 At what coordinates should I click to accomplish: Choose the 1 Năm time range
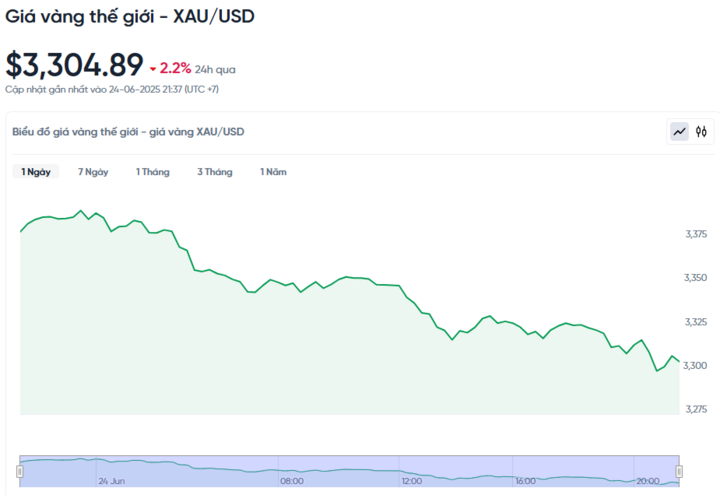pos(273,172)
